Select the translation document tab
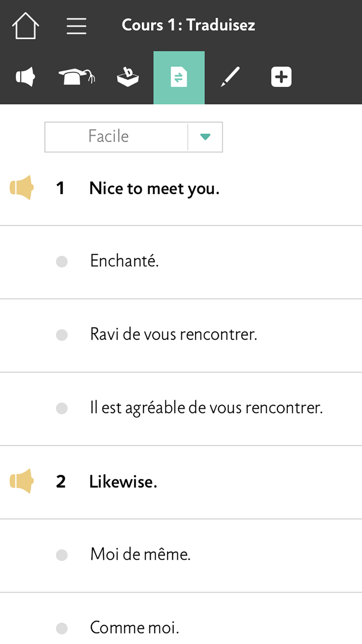Viewport: 362px width, 644px height. click(179, 78)
